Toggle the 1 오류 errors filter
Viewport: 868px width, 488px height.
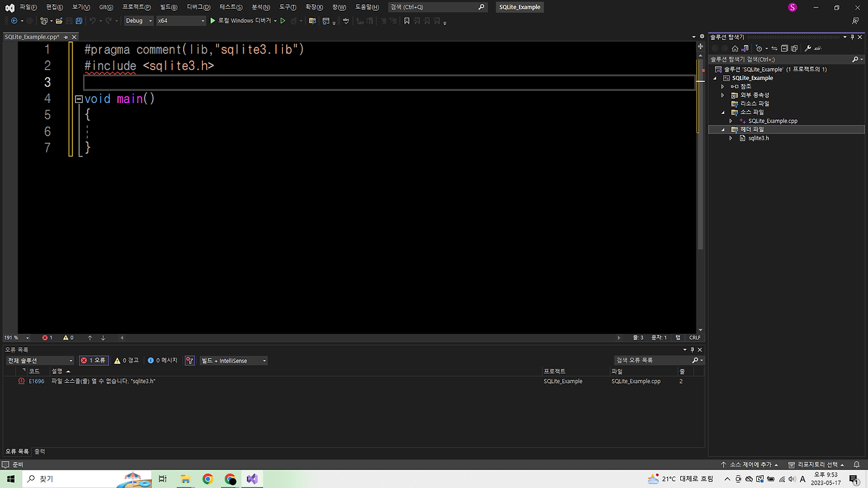tap(94, 361)
